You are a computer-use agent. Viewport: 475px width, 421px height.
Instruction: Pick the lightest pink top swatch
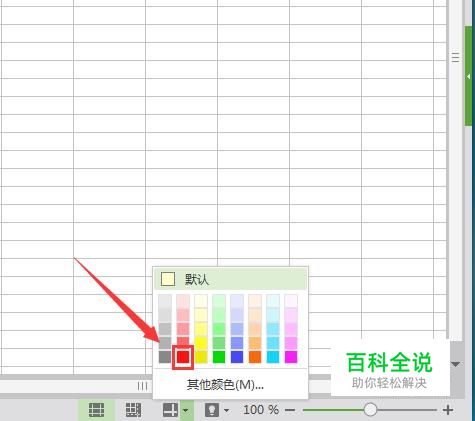point(183,301)
